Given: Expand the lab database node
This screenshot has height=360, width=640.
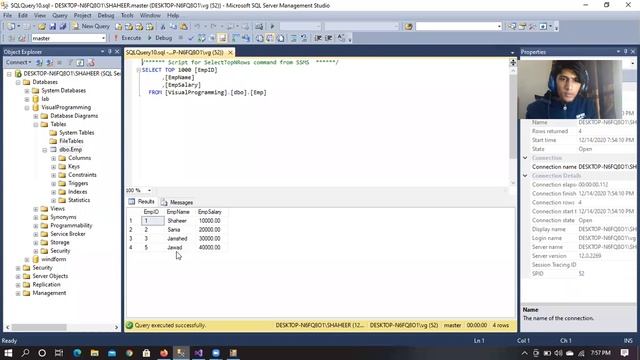Looking at the screenshot, I should coord(27,99).
